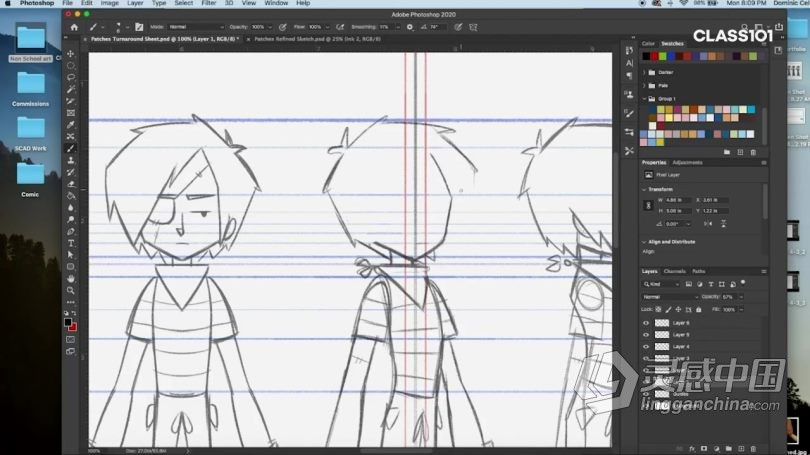
Task: Toggle airbrush build-up effects
Action: pos(340,27)
